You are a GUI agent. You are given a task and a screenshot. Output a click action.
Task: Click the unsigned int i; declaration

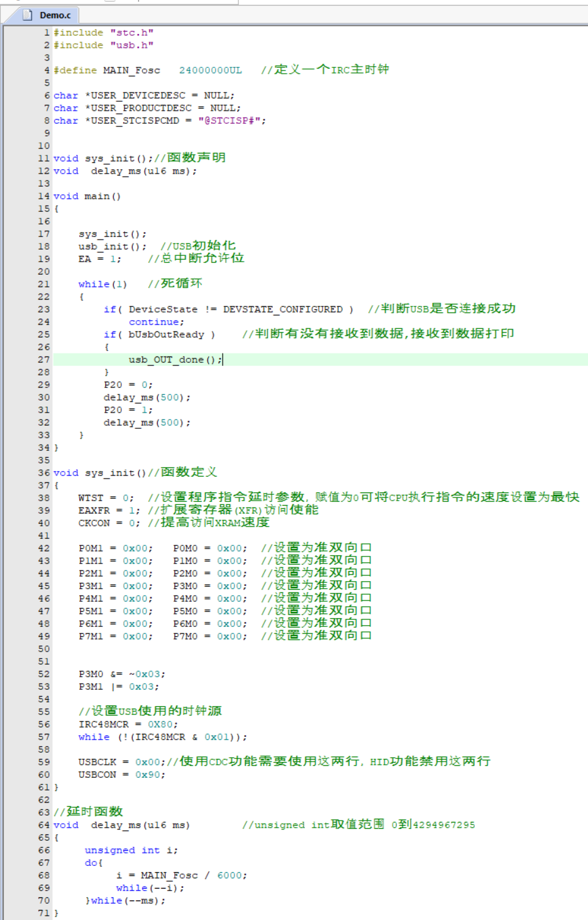(131, 850)
